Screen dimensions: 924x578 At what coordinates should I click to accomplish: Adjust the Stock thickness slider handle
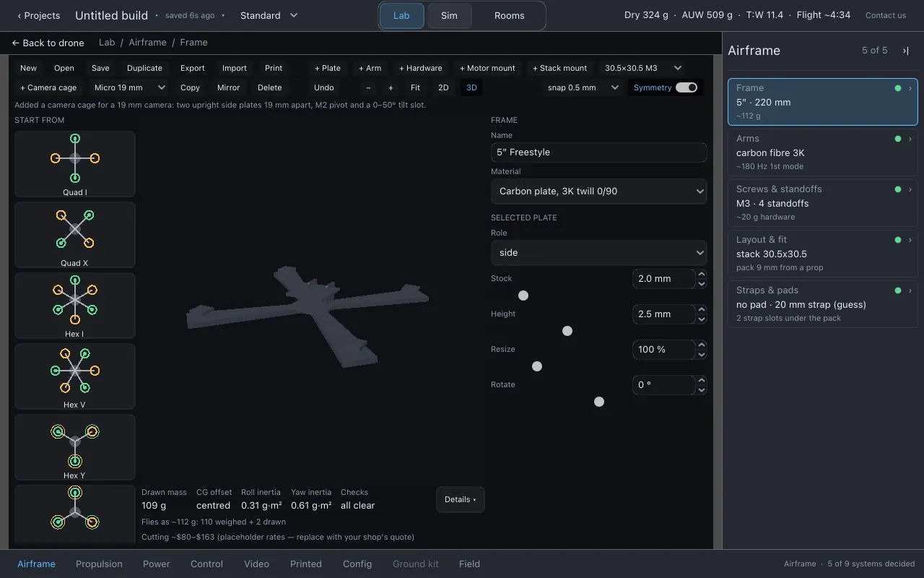pyautogui.click(x=523, y=296)
